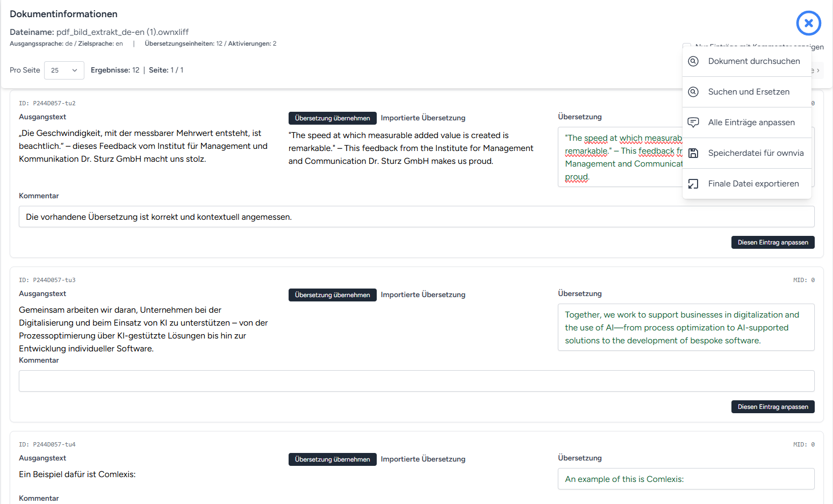Click Übersetzung übernehmen for entry tu2
Viewport: 833px width, 504px height.
click(332, 118)
